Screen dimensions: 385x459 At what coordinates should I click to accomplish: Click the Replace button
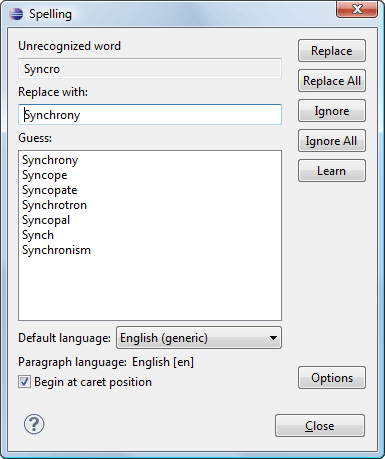332,51
